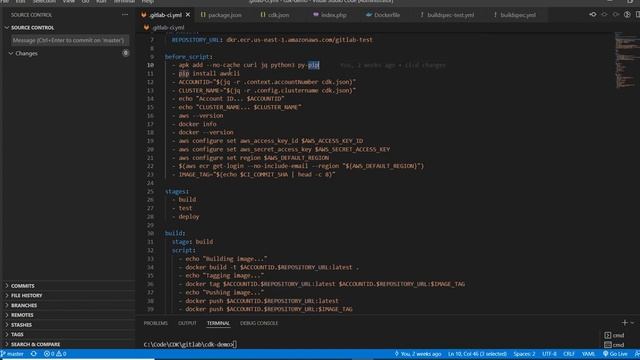
Task: Click the 'docker info' line in editor
Action: pos(197,124)
